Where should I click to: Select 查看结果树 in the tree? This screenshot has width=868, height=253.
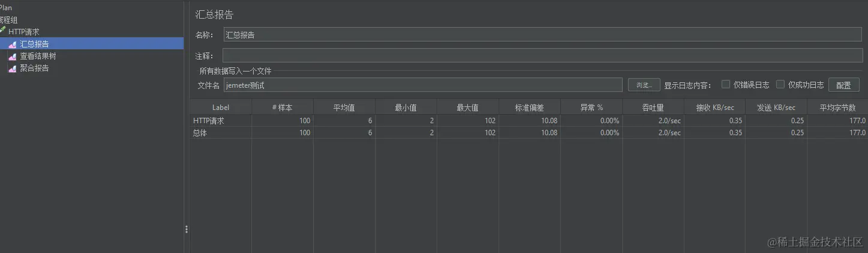pyautogui.click(x=38, y=56)
